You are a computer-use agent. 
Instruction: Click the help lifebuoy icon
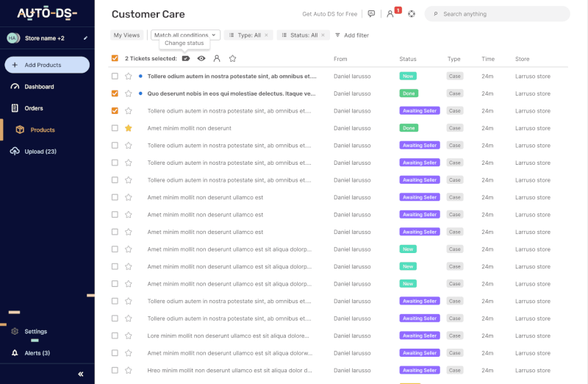[412, 14]
